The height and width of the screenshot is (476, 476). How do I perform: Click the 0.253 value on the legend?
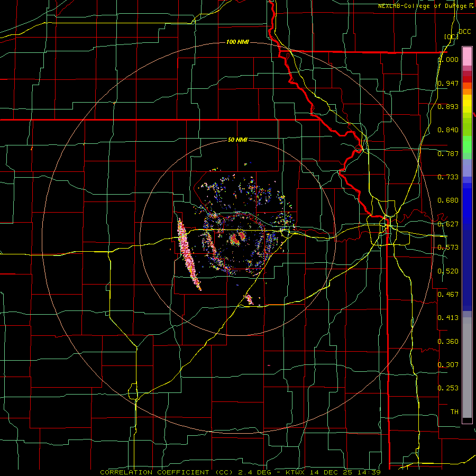click(x=448, y=388)
